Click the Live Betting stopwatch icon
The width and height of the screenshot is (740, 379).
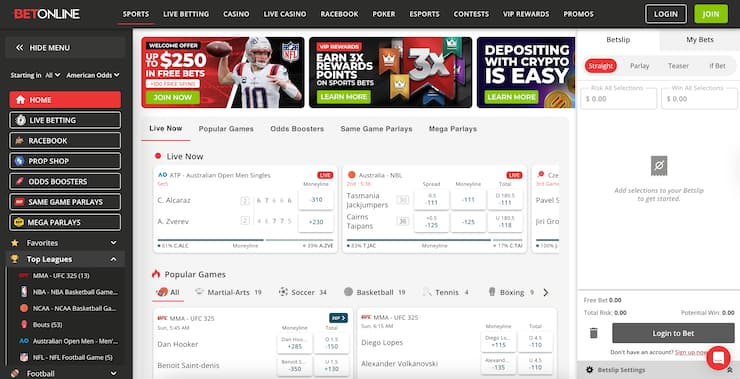tap(20, 120)
